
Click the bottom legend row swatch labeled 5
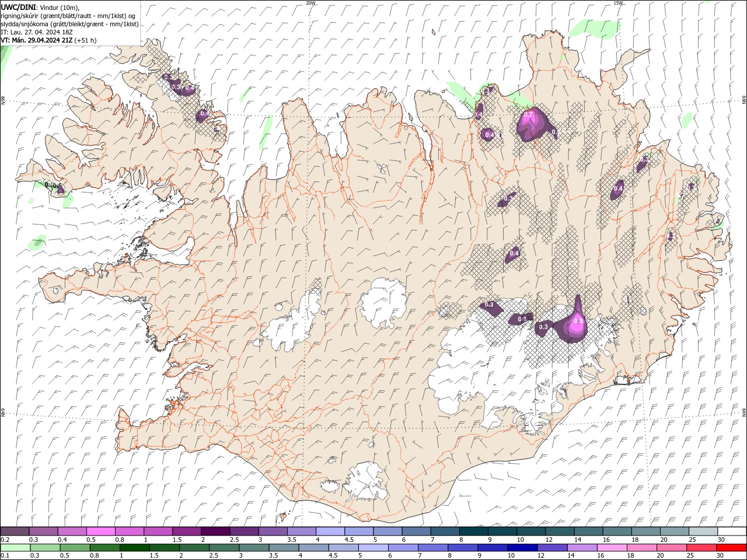(x=373, y=548)
